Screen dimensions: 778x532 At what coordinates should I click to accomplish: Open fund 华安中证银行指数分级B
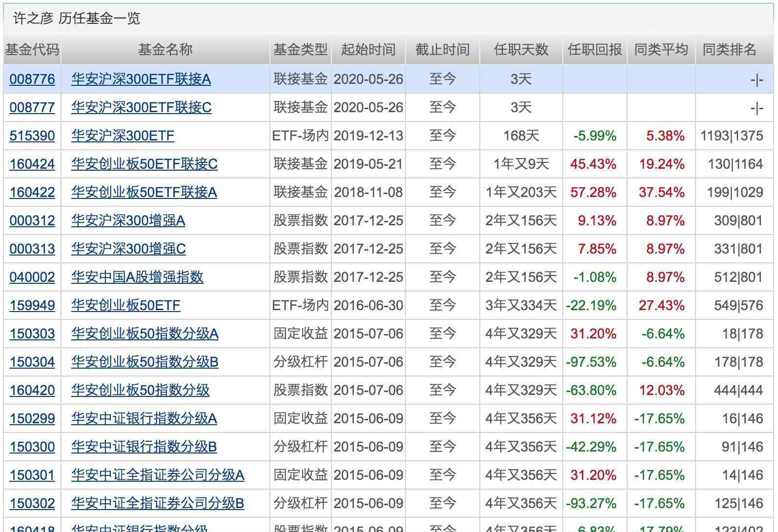(144, 447)
